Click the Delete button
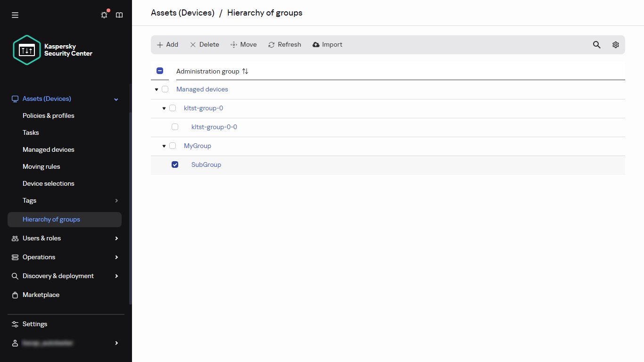Image resolution: width=644 pixels, height=362 pixels. 204,45
